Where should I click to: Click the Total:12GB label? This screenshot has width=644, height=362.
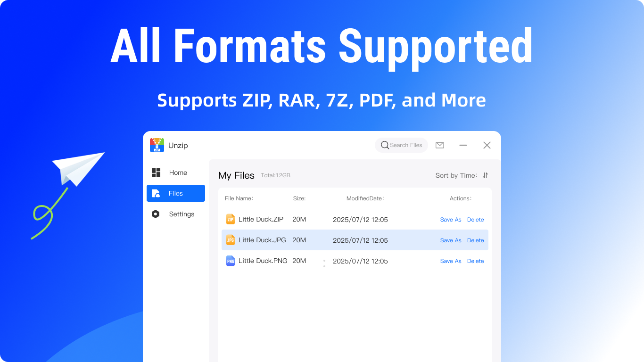[275, 175]
